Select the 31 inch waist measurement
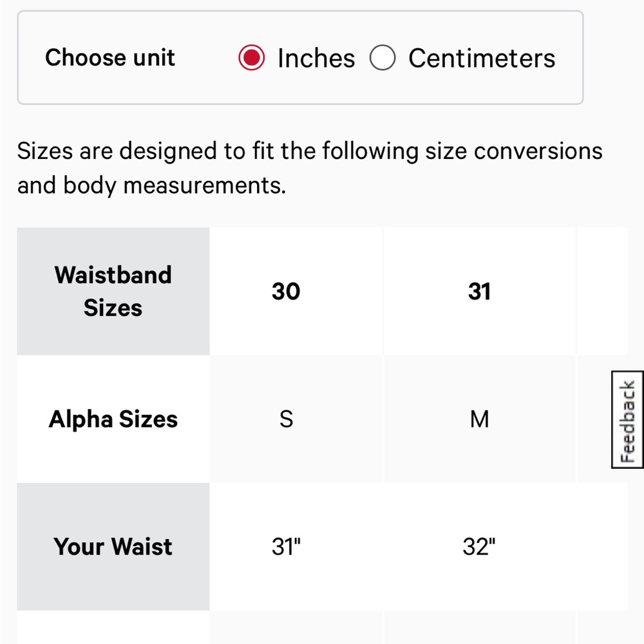 click(285, 547)
